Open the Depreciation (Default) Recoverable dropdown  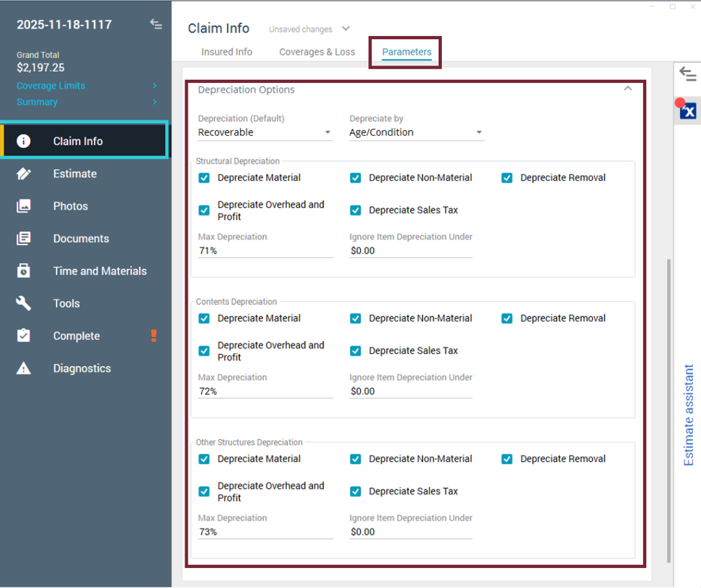(x=265, y=133)
